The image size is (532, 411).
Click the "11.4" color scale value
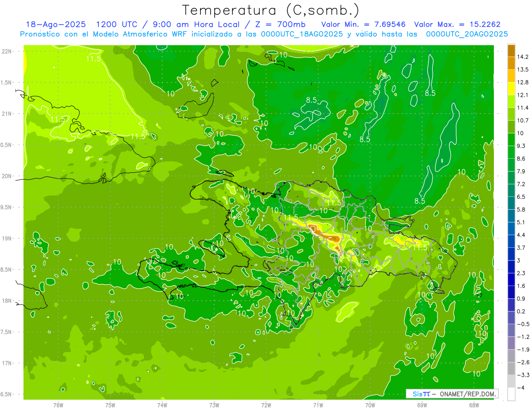pyautogui.click(x=523, y=108)
